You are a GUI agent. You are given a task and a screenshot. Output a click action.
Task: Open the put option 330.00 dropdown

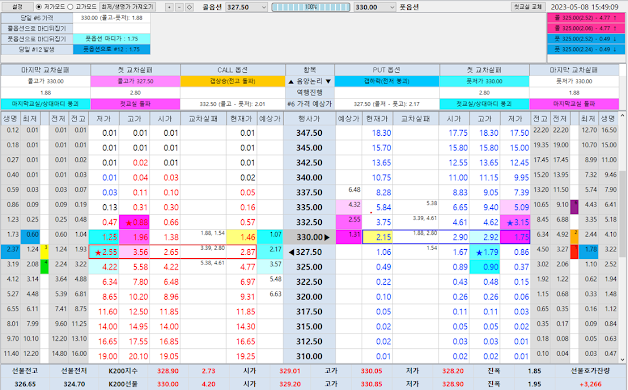pyautogui.click(x=392, y=7)
